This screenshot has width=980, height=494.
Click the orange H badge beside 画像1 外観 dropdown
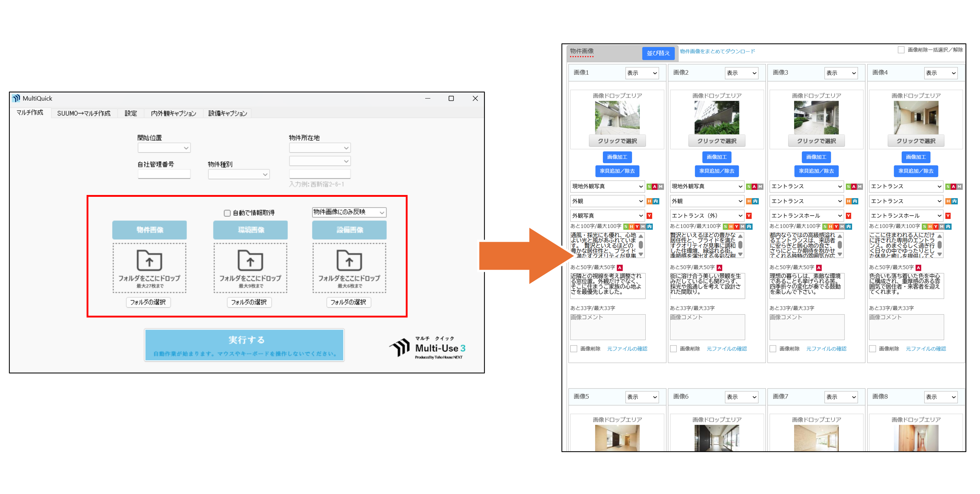tap(649, 201)
